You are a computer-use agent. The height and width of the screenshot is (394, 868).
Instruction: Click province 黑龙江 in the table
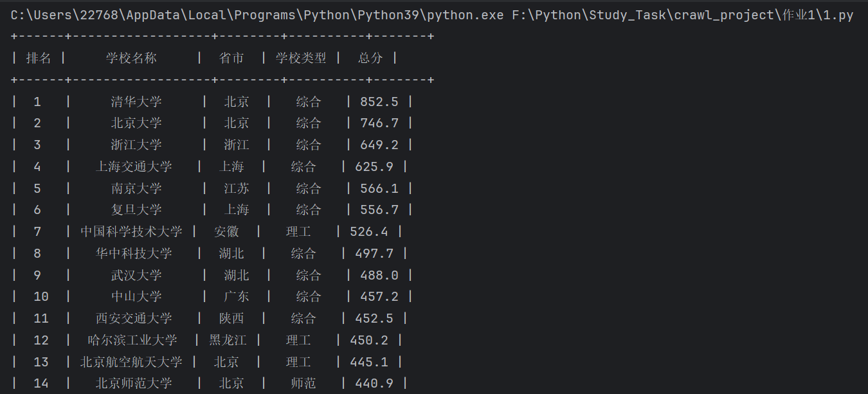[x=228, y=340]
